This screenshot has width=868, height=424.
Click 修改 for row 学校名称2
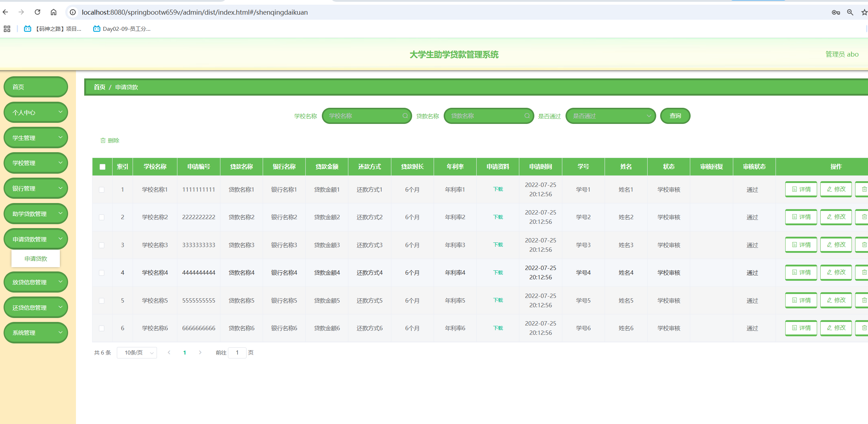click(x=836, y=217)
